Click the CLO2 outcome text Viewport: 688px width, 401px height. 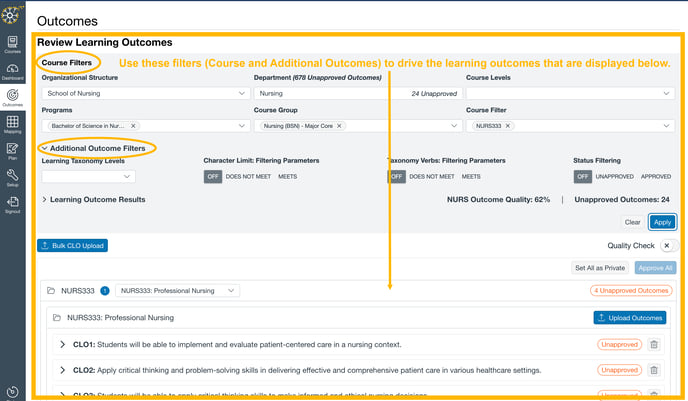pyautogui.click(x=307, y=370)
